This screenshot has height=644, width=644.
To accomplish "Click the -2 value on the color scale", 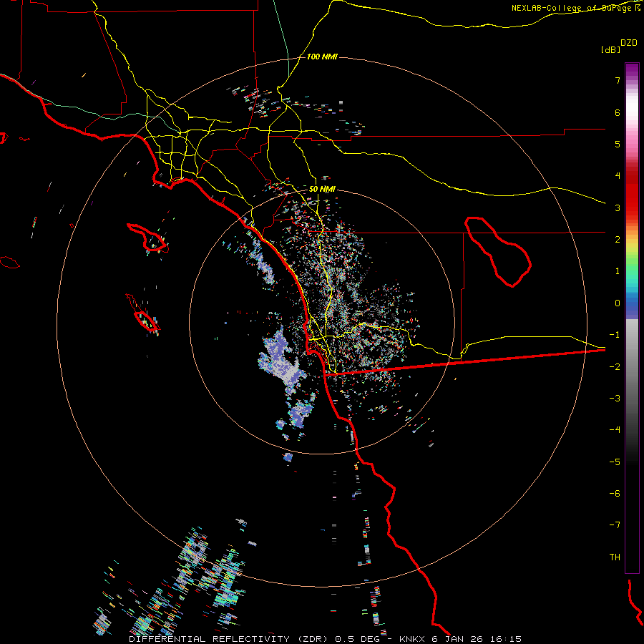I will click(x=615, y=366).
